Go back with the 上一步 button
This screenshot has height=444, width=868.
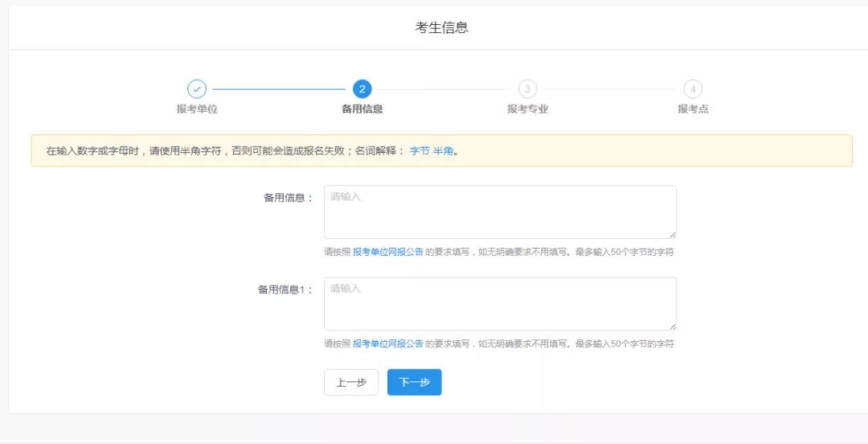point(351,383)
